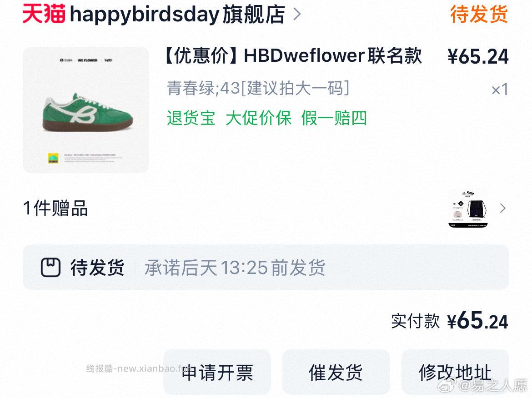
Task: Click the 退货宝 service tag
Action: pyautogui.click(x=191, y=119)
